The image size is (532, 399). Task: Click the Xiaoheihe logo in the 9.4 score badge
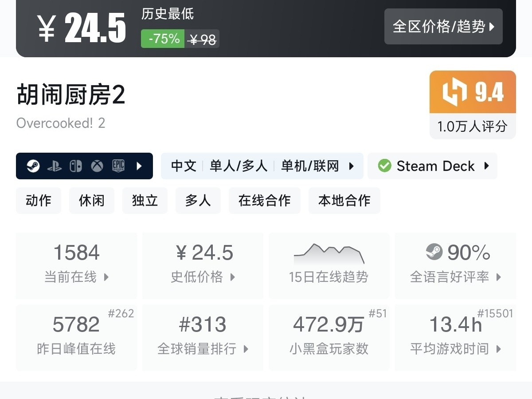tap(455, 92)
